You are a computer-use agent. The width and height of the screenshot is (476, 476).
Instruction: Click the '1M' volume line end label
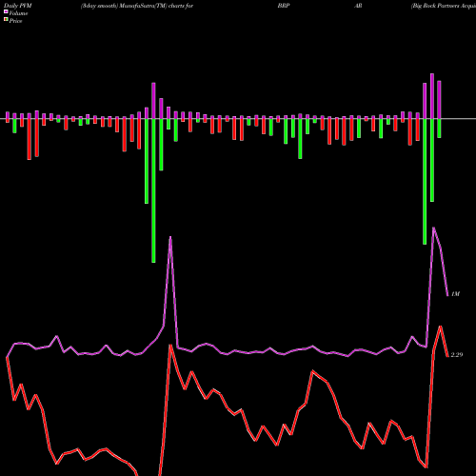point(455,294)
